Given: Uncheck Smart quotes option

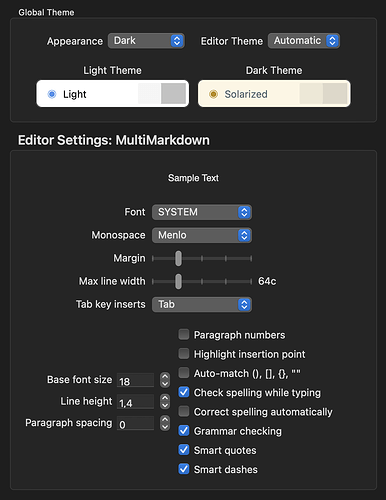Looking at the screenshot, I should [184, 450].
